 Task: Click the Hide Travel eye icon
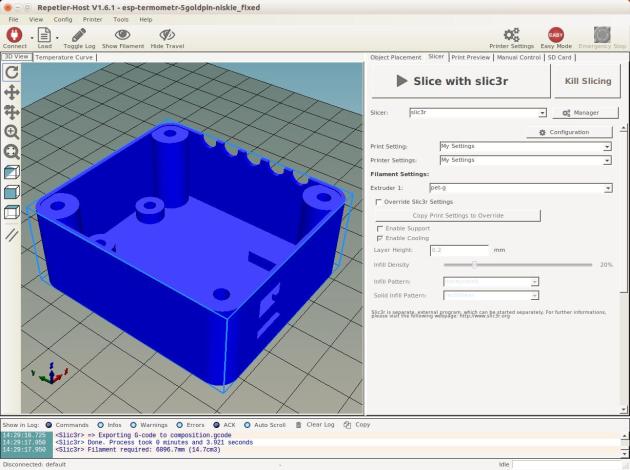[x=167, y=35]
